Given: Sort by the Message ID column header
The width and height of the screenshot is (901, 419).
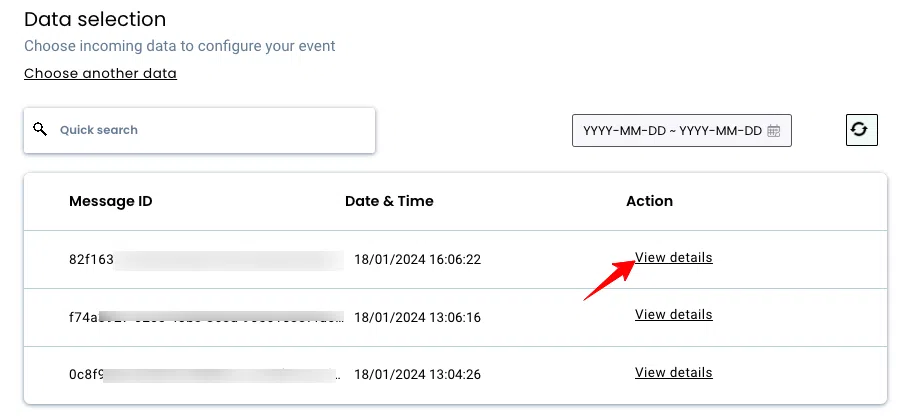Looking at the screenshot, I should coord(111,201).
